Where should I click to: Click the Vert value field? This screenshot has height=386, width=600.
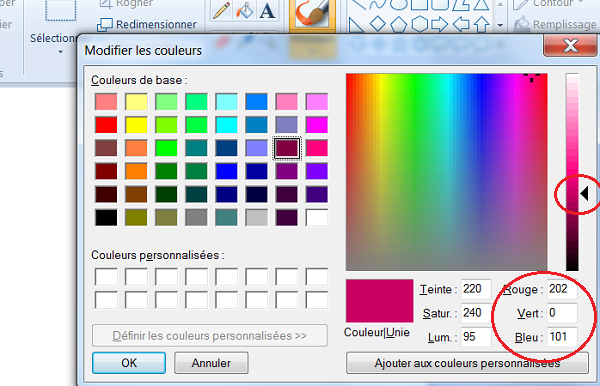[x=561, y=313]
